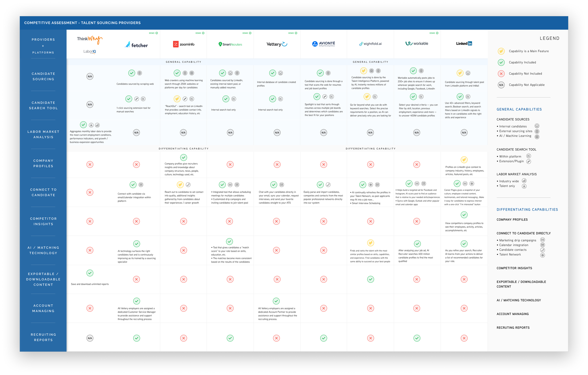Click red 'Capability Not Included' X in legend

tap(501, 74)
